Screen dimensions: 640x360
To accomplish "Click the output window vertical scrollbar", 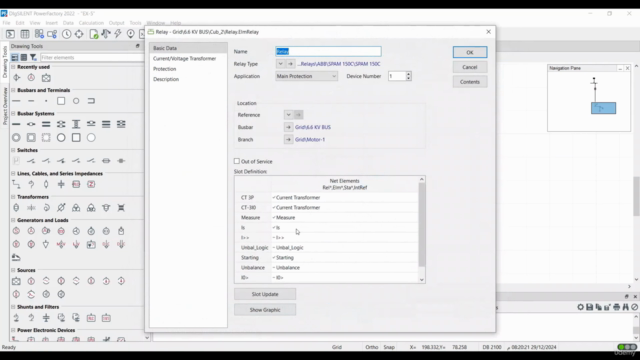I will (636, 327).
